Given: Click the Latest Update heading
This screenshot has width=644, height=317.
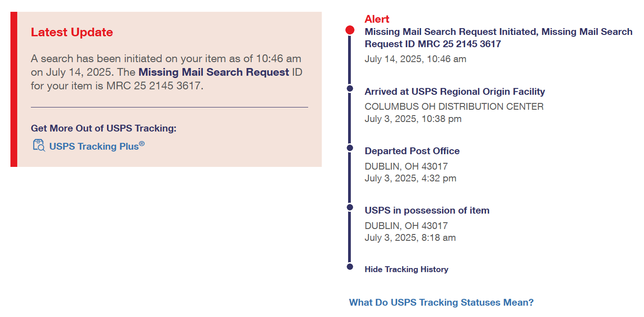Looking at the screenshot, I should click(x=72, y=32).
